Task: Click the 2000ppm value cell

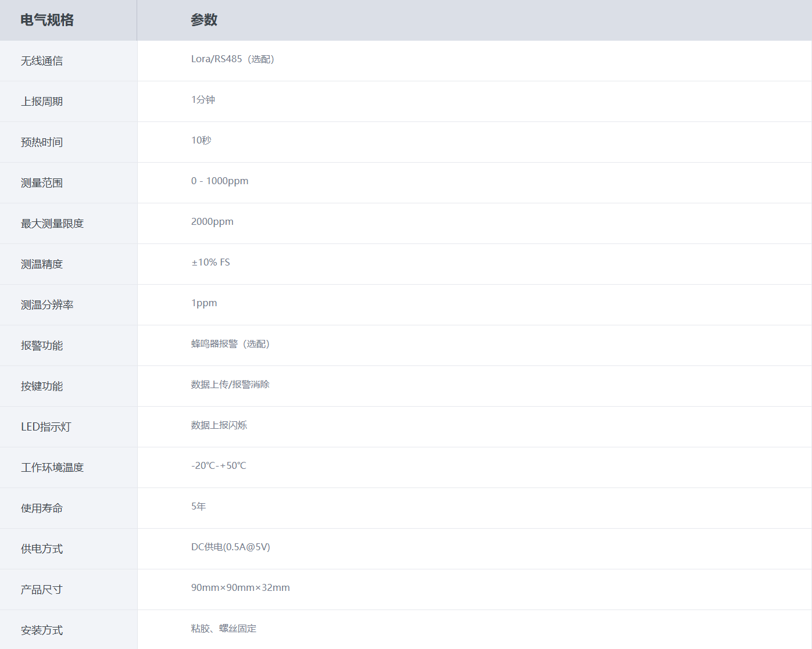Action: (x=212, y=222)
